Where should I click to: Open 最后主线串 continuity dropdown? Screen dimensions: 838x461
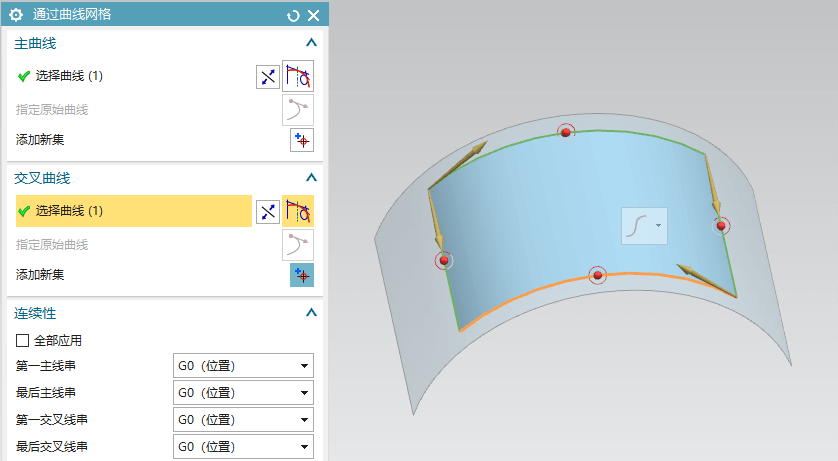coord(243,393)
